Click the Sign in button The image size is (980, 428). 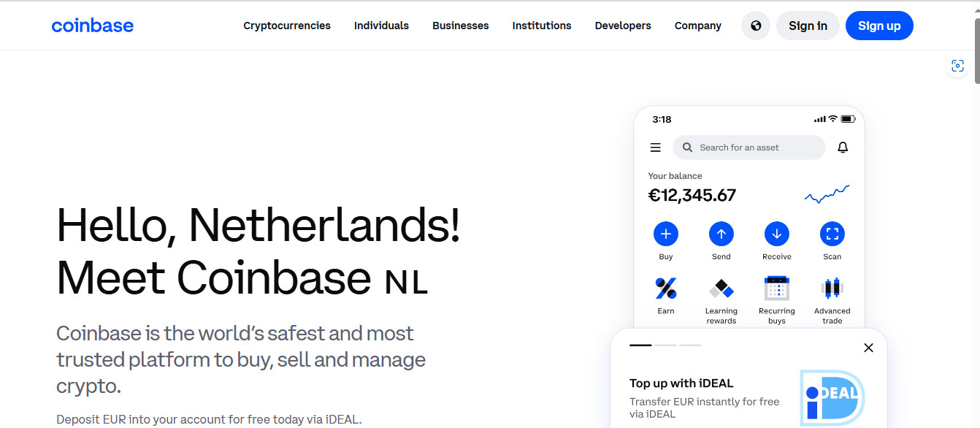click(x=808, y=26)
